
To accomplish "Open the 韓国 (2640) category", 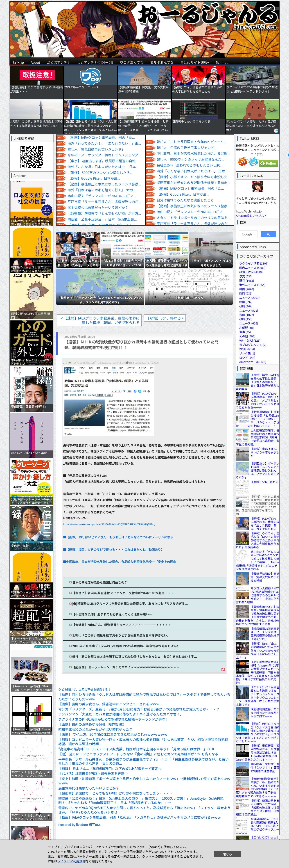I will [x=246, y=289].
